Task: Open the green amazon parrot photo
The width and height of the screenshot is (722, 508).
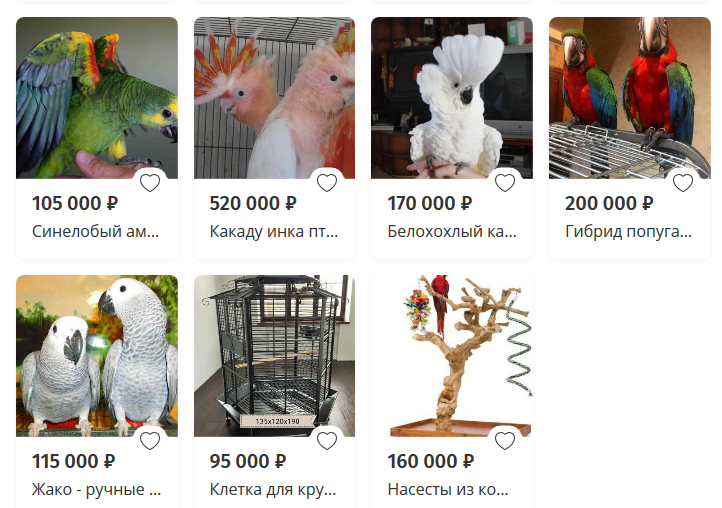Action: pyautogui.click(x=97, y=98)
